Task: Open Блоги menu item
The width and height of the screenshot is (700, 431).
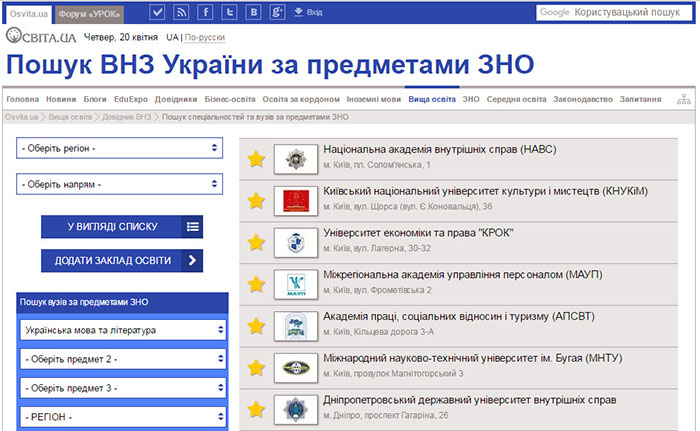Action: [x=95, y=99]
